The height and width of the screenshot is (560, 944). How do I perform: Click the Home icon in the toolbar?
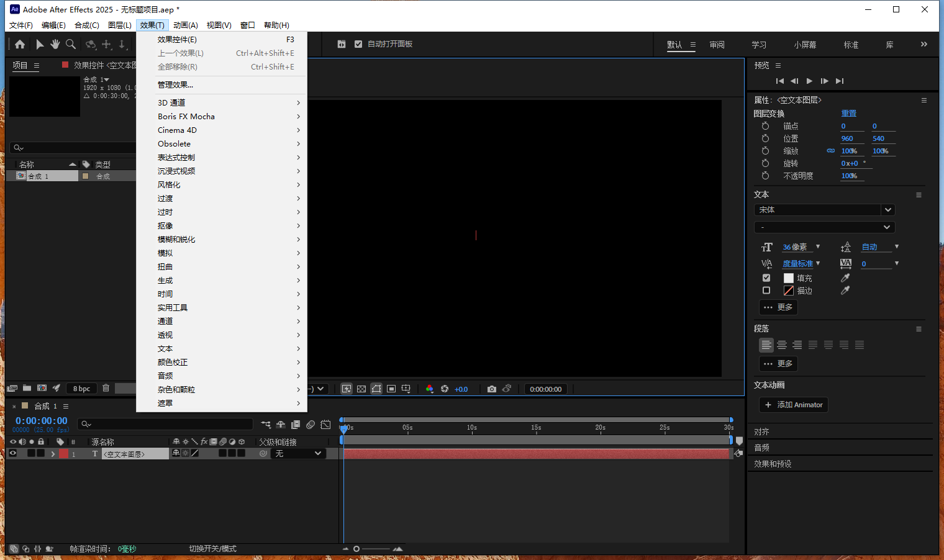coord(20,44)
